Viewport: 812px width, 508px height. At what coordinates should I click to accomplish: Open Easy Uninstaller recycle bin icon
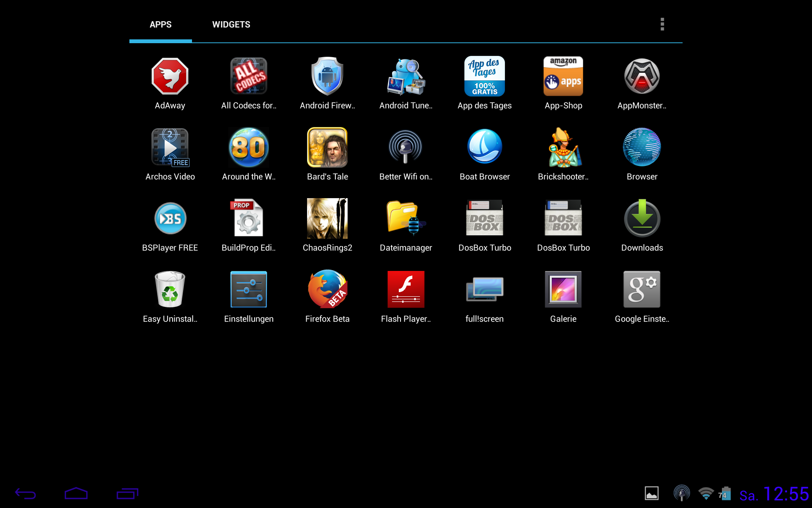170,289
